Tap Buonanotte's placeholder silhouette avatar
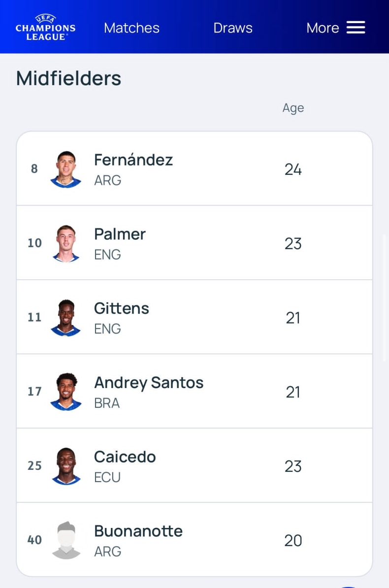This screenshot has height=588, width=389. tap(65, 540)
